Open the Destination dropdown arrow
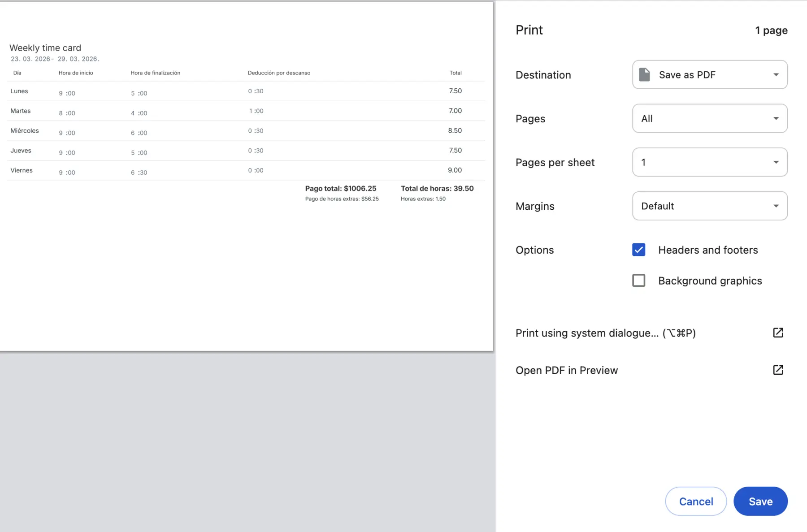 click(x=776, y=74)
